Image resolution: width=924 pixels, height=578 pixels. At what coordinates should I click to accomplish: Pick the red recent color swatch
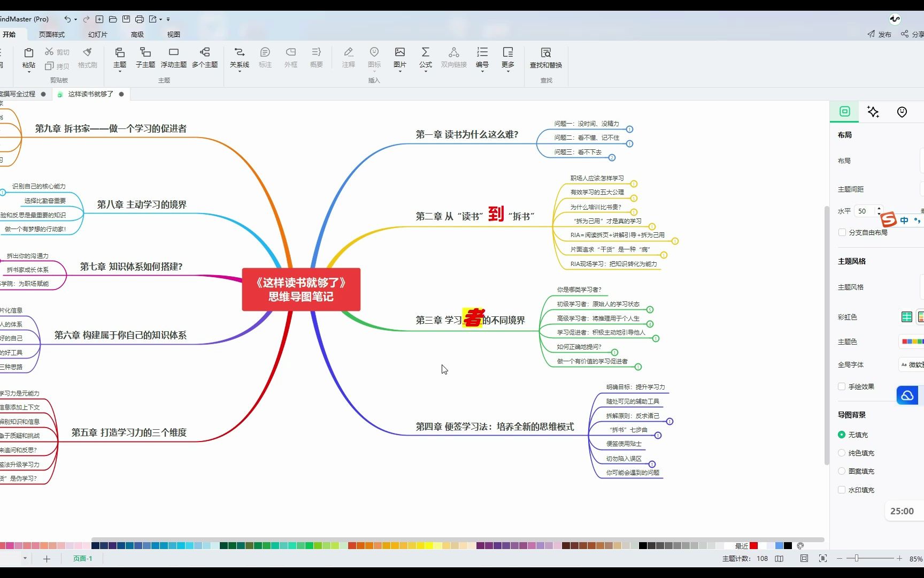click(754, 546)
